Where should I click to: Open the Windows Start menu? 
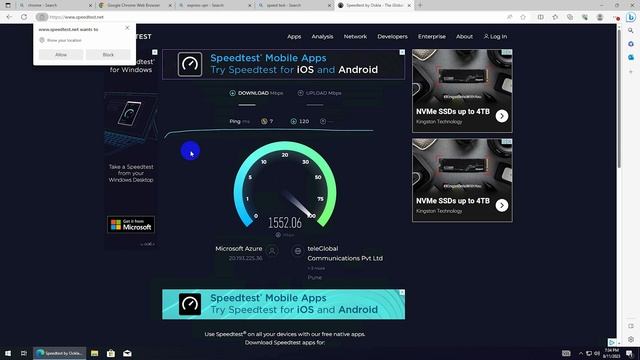(x=8, y=353)
